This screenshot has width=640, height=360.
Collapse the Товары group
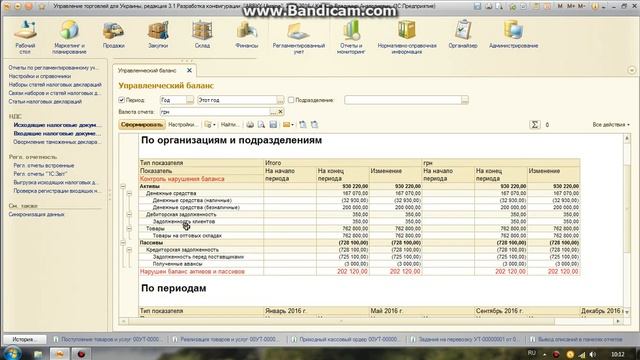(x=129, y=229)
